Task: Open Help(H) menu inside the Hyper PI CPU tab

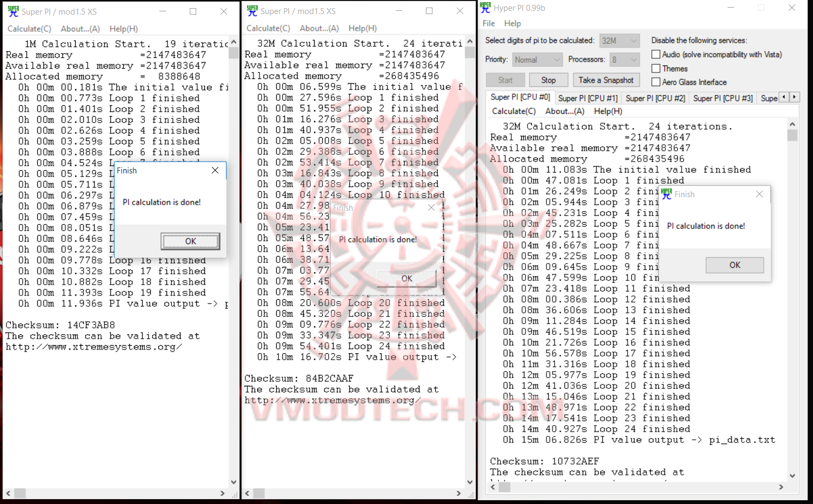Action: click(608, 111)
